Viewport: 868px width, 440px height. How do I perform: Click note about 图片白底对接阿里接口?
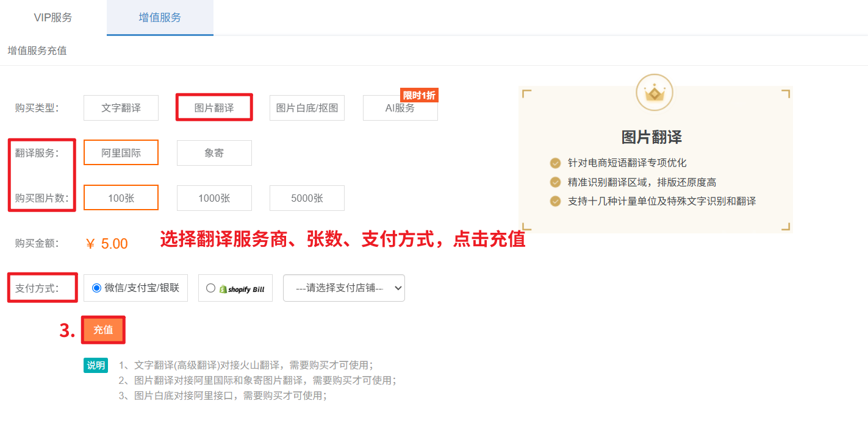tap(223, 396)
